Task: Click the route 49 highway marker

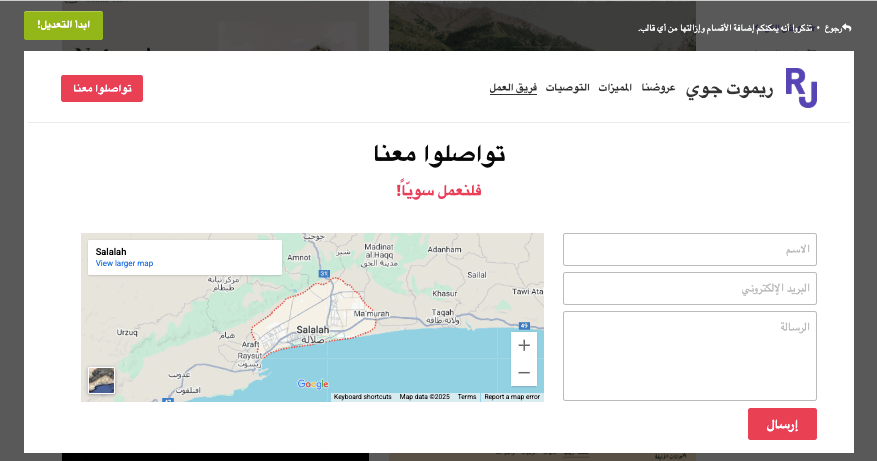Action: pyautogui.click(x=524, y=326)
